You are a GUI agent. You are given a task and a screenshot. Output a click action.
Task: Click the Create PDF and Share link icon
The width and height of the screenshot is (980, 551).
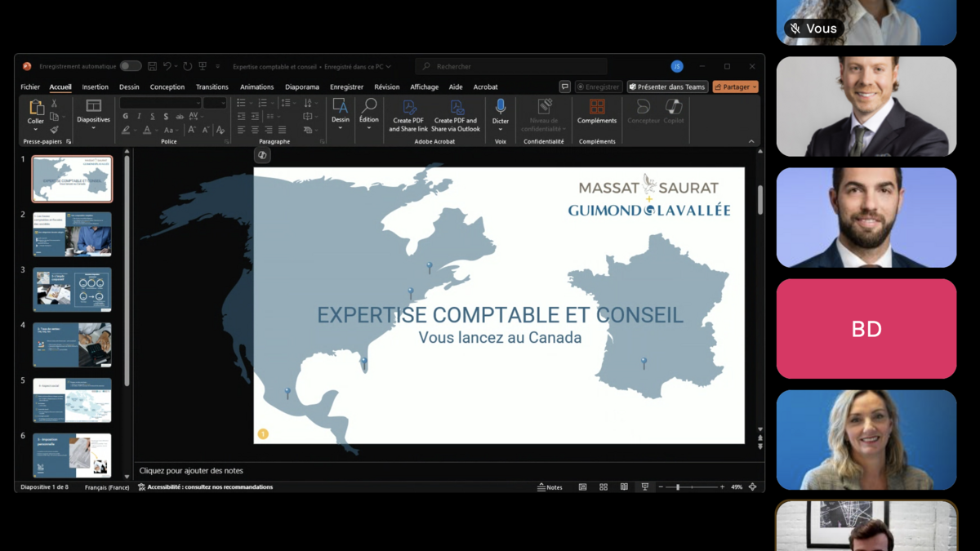[x=408, y=108]
